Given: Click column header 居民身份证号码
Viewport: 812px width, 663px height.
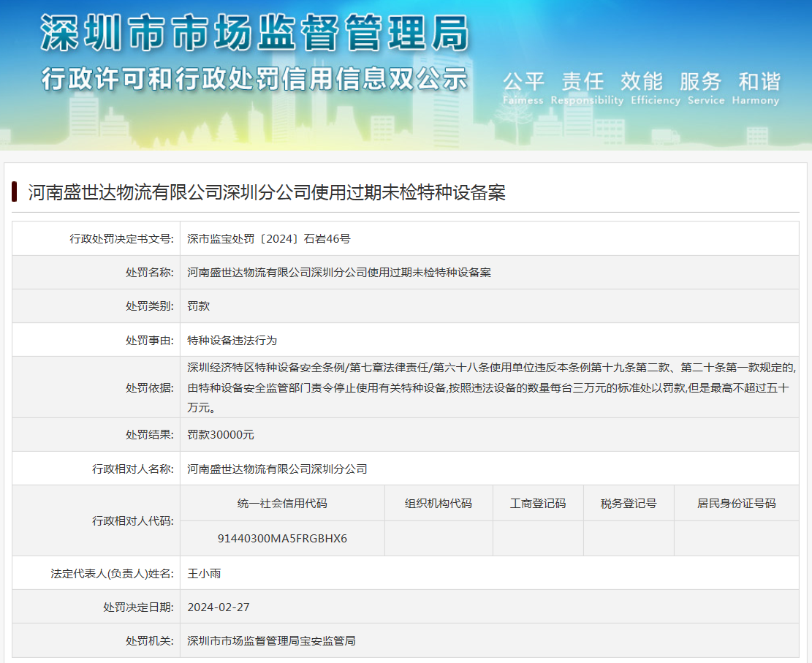Looking at the screenshot, I should coord(737,504).
